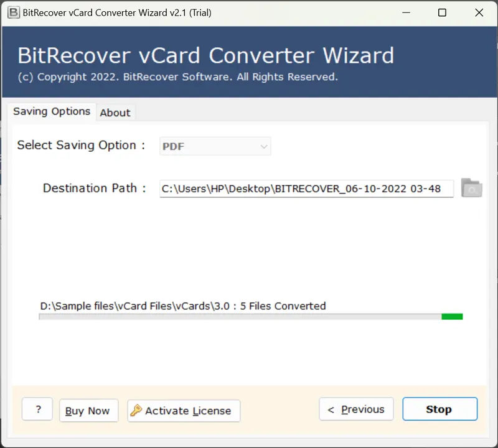Click the 'BitRecover vCard Converter Wizard' banner heading
This screenshot has height=448, width=498.
(206, 55)
